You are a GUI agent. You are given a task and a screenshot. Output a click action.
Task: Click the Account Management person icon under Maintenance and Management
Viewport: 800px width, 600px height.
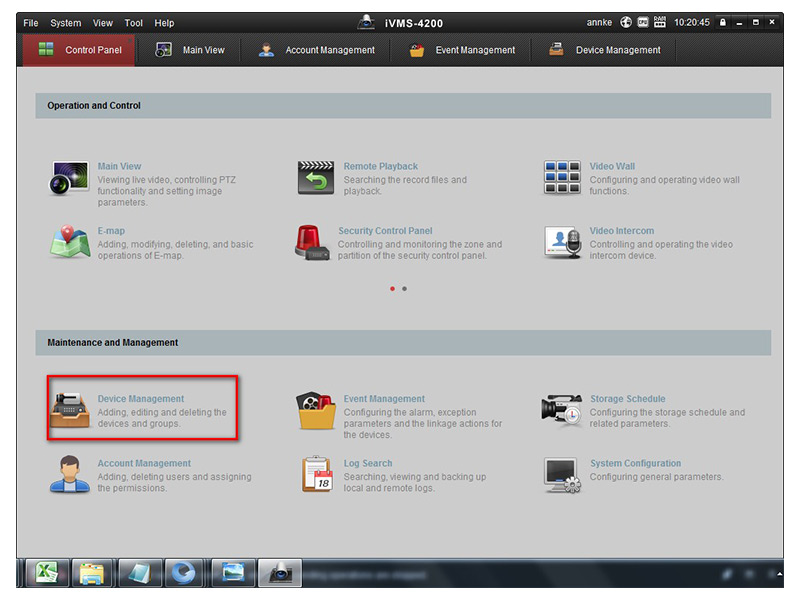tap(70, 474)
